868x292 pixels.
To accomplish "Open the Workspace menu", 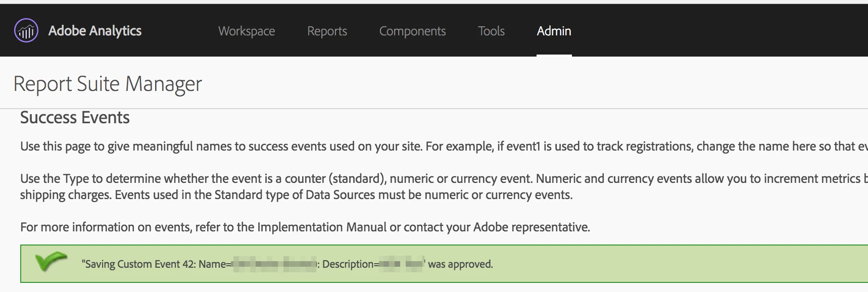I will click(247, 31).
